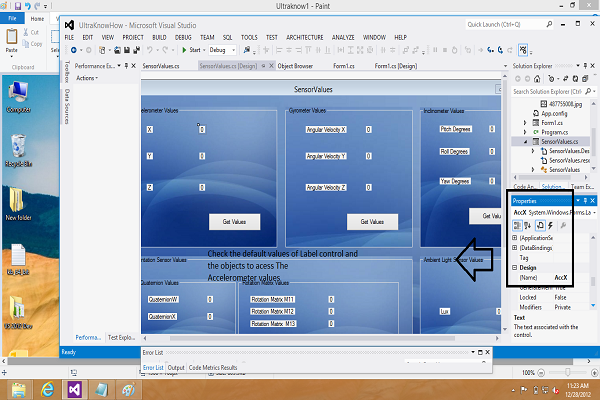Open the Actions dropdown in Performance Explorer

click(87, 78)
